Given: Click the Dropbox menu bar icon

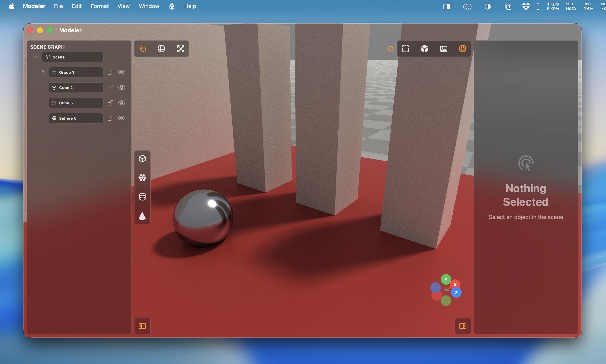Looking at the screenshot, I should [x=526, y=6].
